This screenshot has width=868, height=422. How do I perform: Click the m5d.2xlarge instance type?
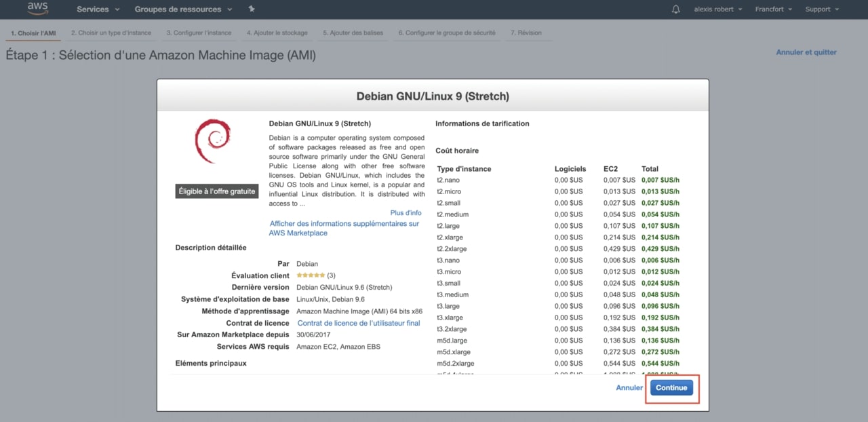pyautogui.click(x=456, y=364)
